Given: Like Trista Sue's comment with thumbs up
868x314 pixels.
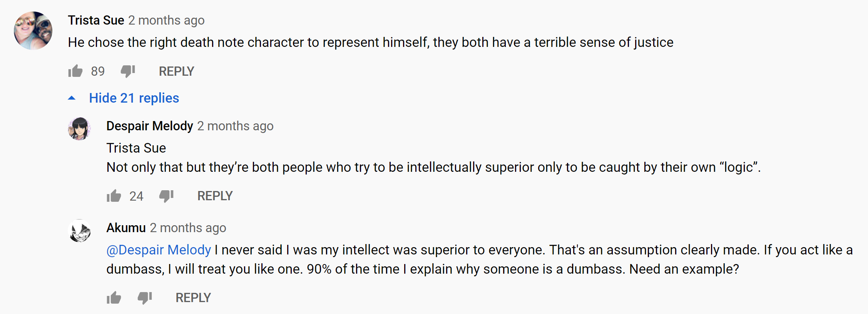Looking at the screenshot, I should click(75, 71).
